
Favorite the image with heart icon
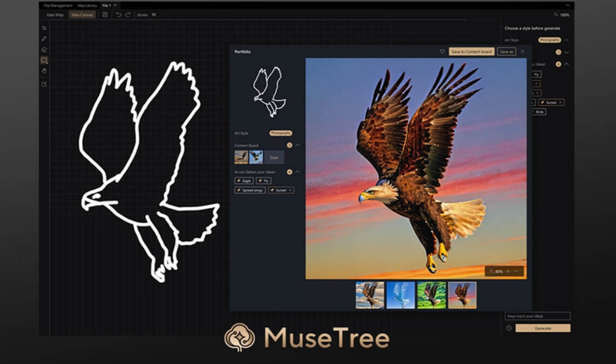coord(442,52)
